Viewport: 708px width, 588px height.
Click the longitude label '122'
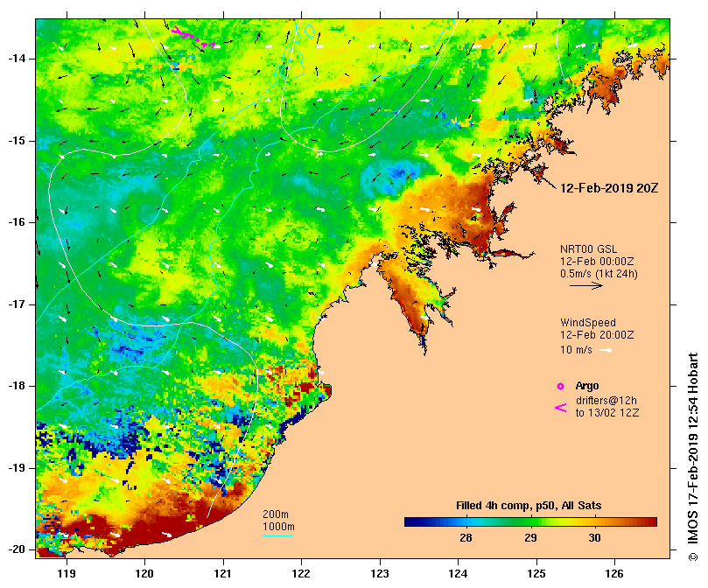coord(302,573)
